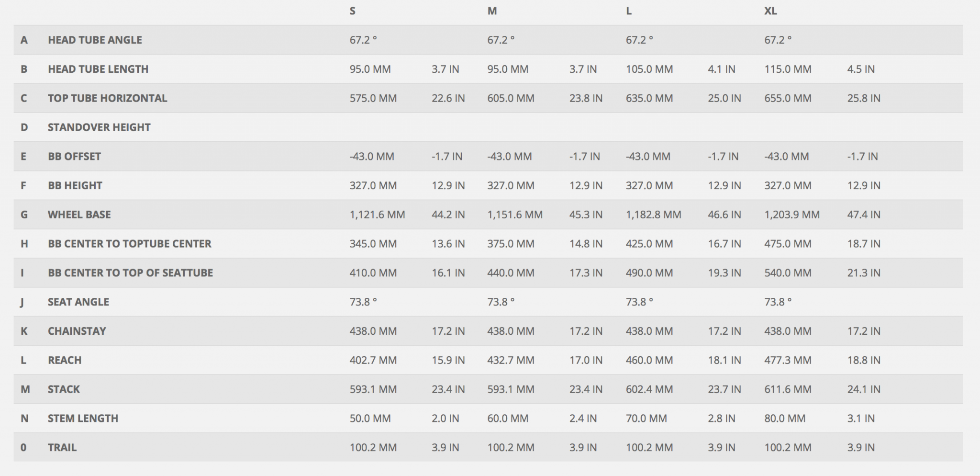Select the CHAINSTAY row label

[77, 331]
